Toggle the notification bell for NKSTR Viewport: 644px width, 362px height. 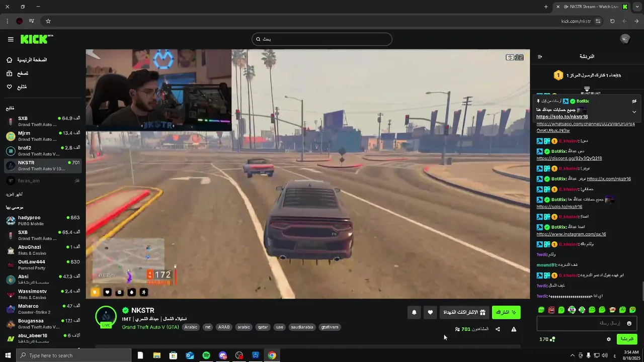point(414,312)
